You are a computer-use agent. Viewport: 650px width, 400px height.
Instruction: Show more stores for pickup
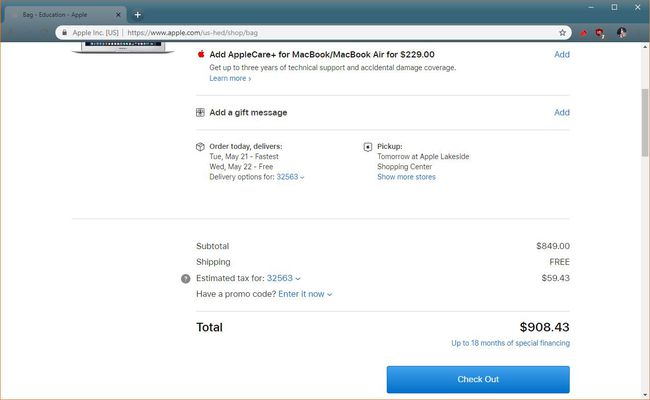point(406,177)
